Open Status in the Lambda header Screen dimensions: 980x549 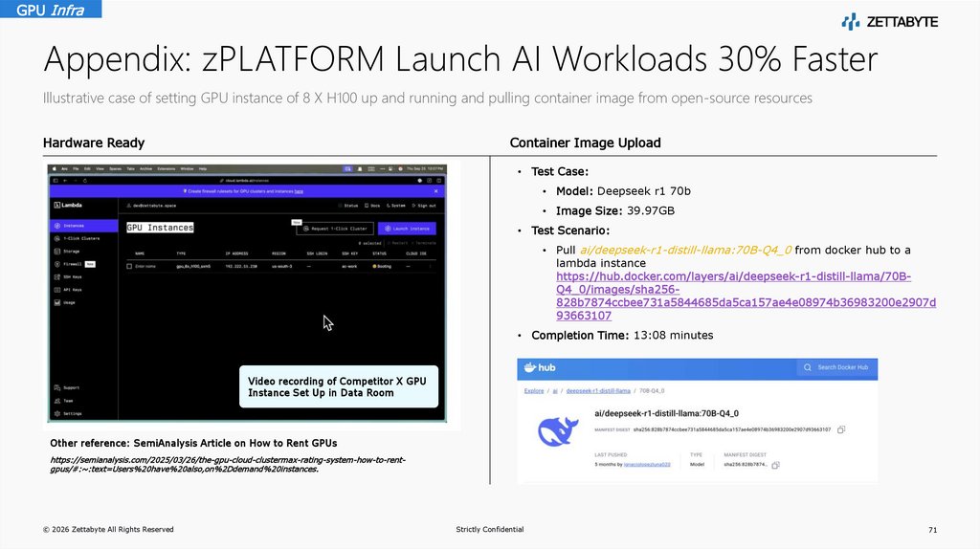(x=348, y=206)
